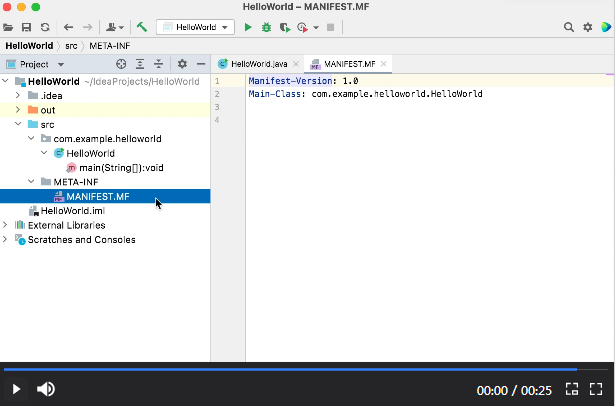
Task: Select the .idea folder row
Action: click(x=105, y=96)
